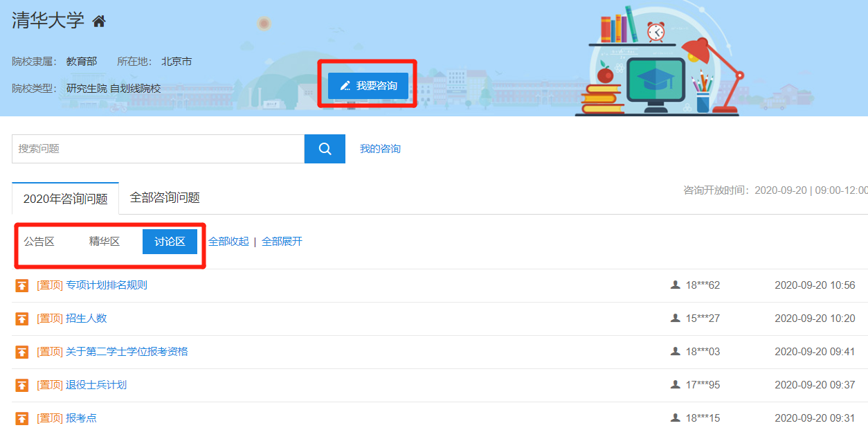Collapse all questions with 全部收起

tap(228, 242)
